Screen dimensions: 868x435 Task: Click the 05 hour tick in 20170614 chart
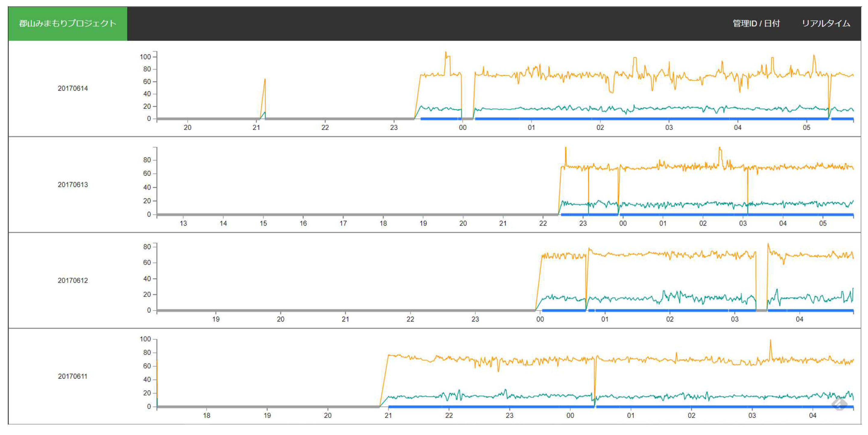point(806,128)
